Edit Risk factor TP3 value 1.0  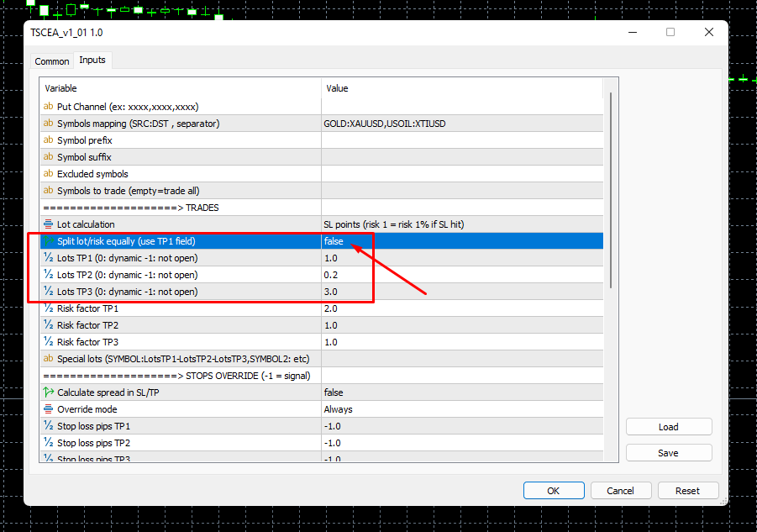pos(462,342)
